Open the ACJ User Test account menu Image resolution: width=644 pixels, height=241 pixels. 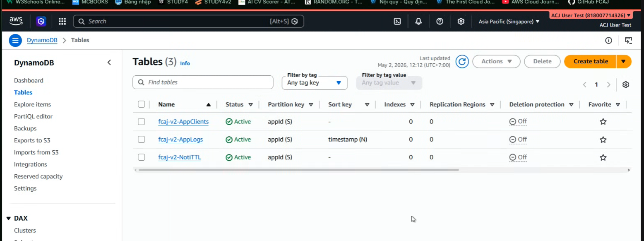(x=591, y=15)
